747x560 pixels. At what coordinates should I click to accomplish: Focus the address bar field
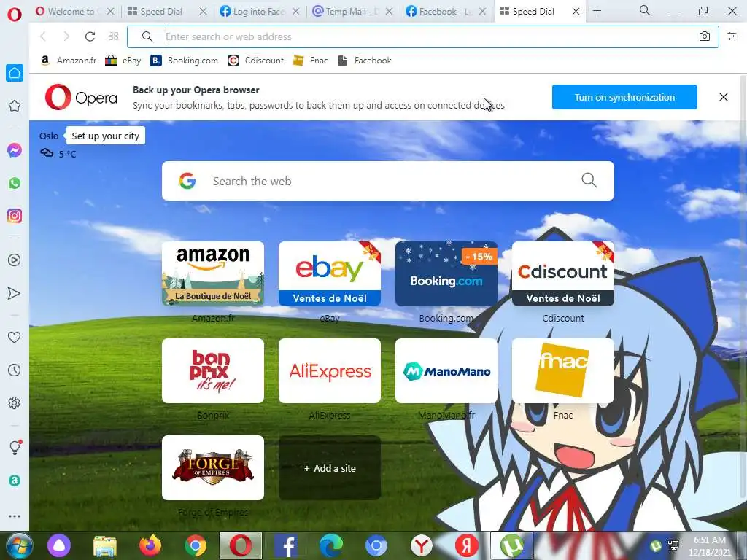(422, 36)
